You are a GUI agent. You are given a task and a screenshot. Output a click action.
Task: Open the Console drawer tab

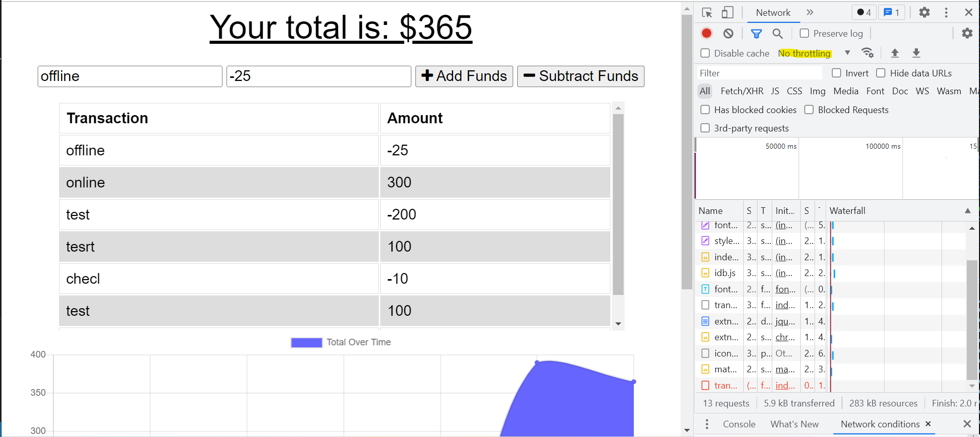739,424
